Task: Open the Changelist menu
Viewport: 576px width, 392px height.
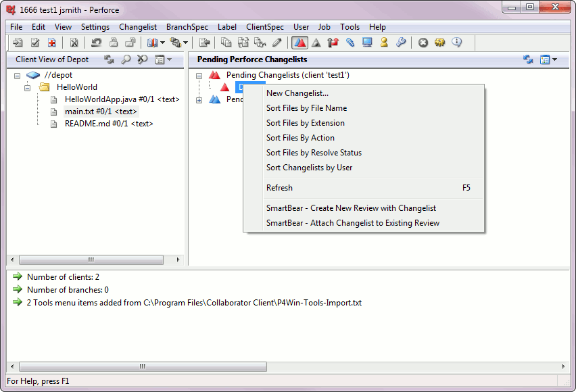Action: pos(138,27)
